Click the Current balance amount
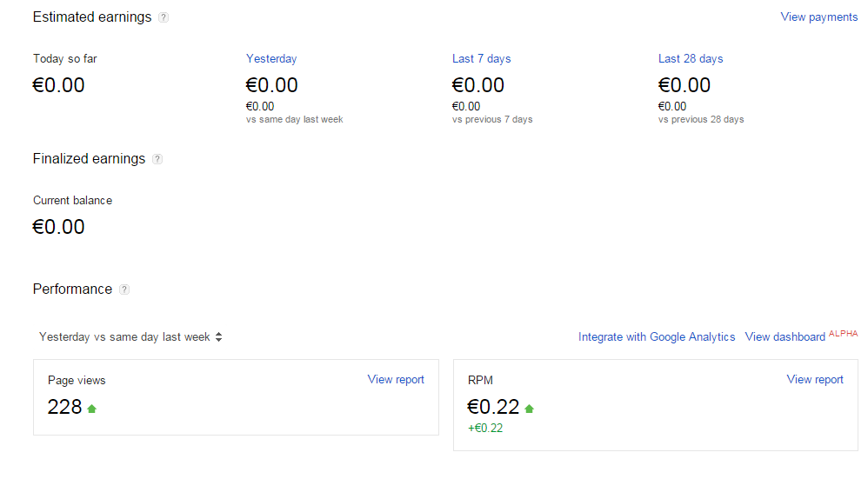 59,227
